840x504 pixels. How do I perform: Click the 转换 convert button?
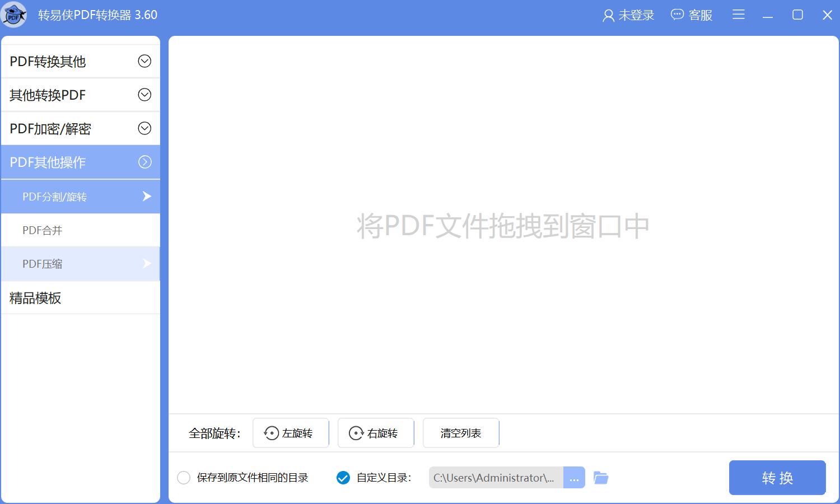pyautogui.click(x=777, y=477)
